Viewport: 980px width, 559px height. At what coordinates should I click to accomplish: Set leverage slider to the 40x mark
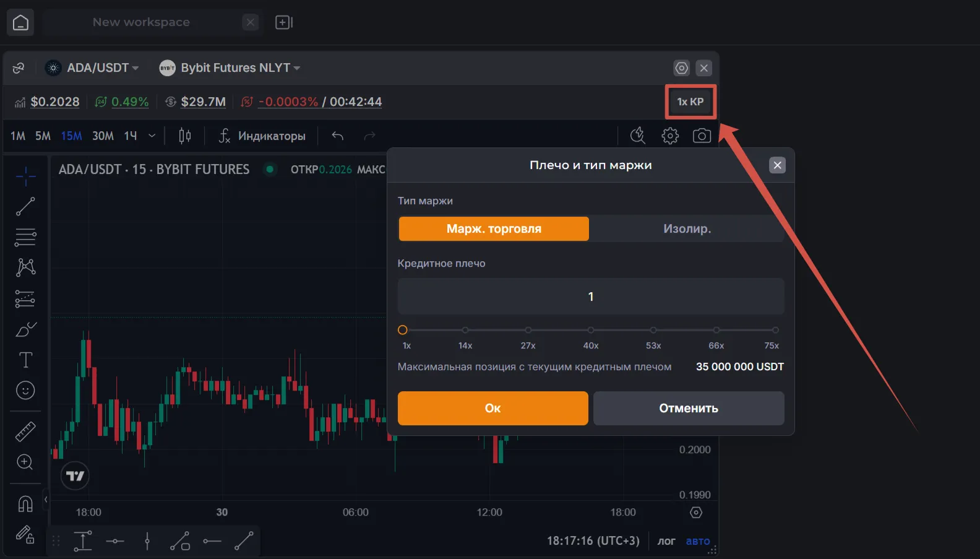tap(591, 330)
